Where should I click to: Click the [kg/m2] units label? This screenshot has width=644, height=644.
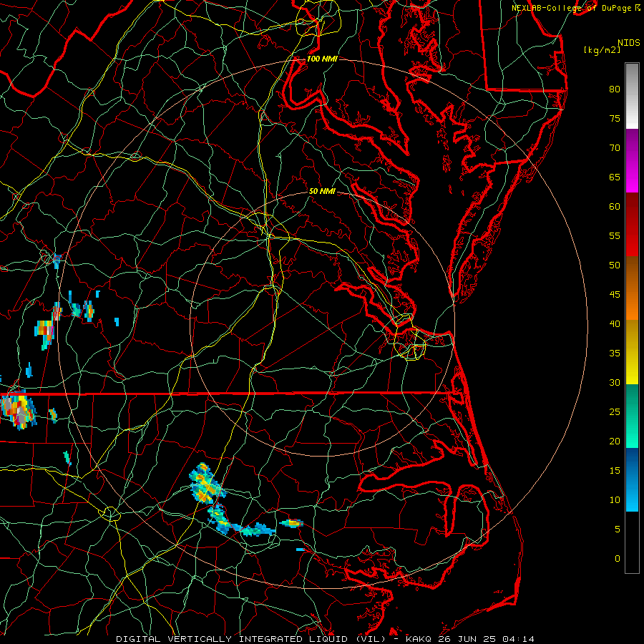tap(602, 50)
